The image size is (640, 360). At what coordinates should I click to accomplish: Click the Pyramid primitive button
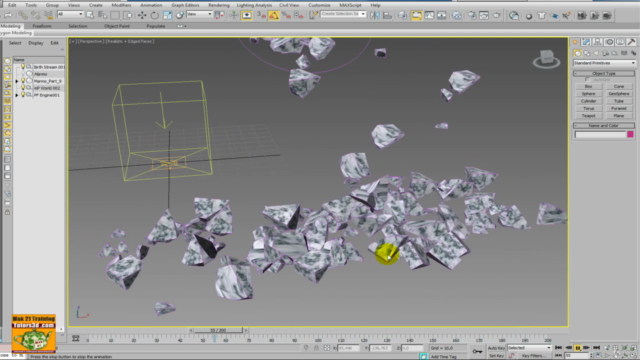tap(619, 109)
